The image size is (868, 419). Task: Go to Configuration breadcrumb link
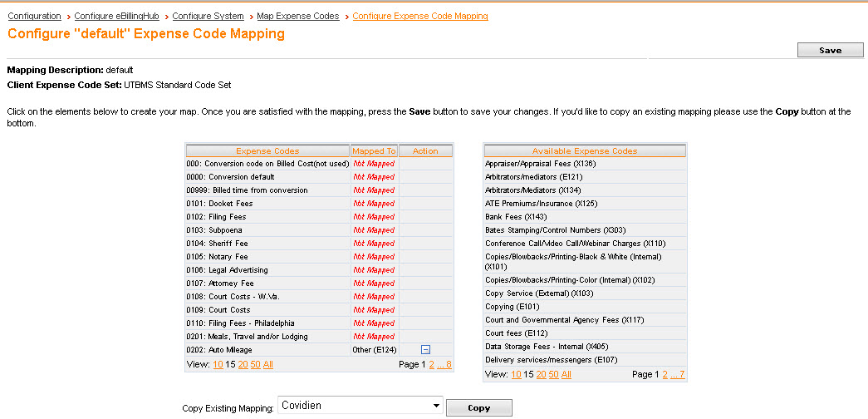point(34,17)
